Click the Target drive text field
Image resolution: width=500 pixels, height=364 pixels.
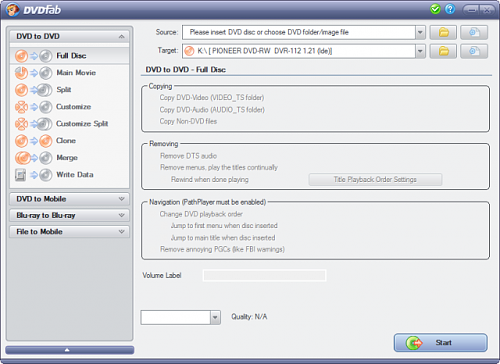coord(299,51)
